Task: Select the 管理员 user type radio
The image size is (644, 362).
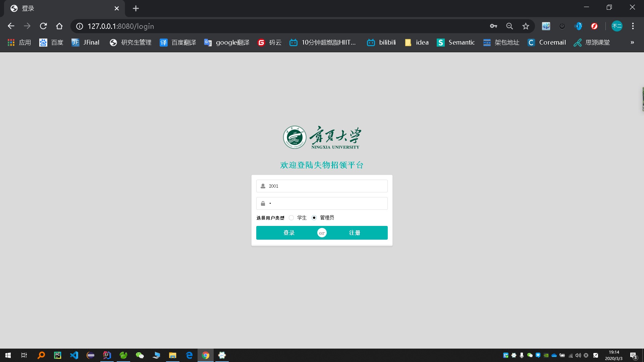Action: (x=314, y=218)
